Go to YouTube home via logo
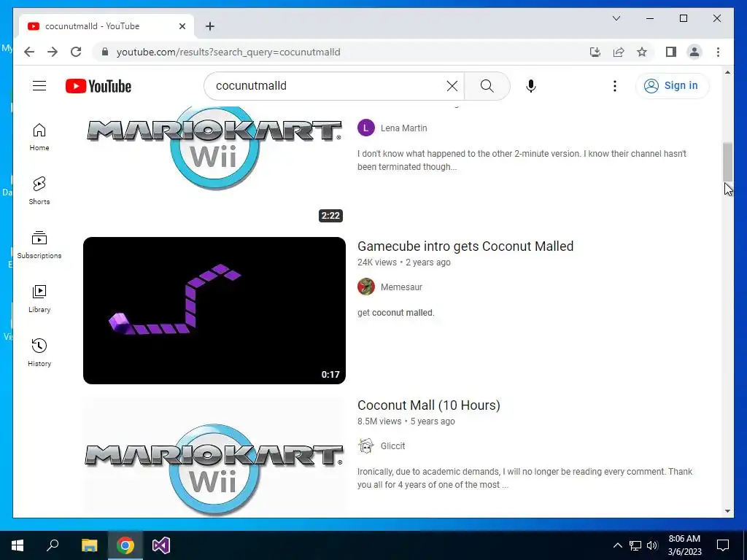 coord(98,86)
